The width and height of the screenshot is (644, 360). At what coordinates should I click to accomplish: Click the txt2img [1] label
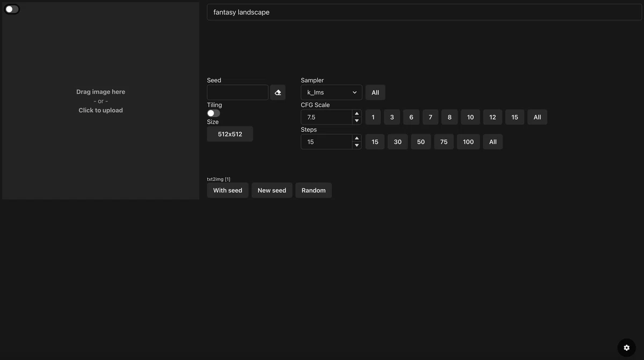point(218,179)
